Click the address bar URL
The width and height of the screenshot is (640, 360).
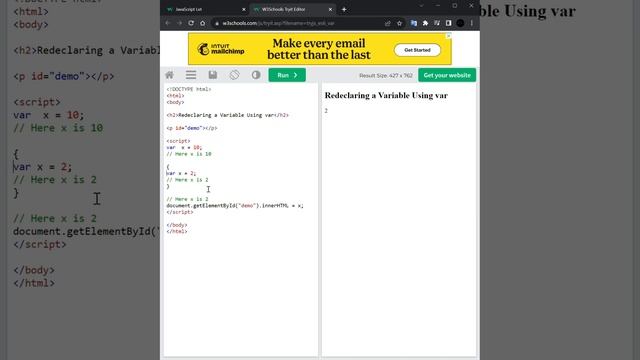[x=278, y=23]
